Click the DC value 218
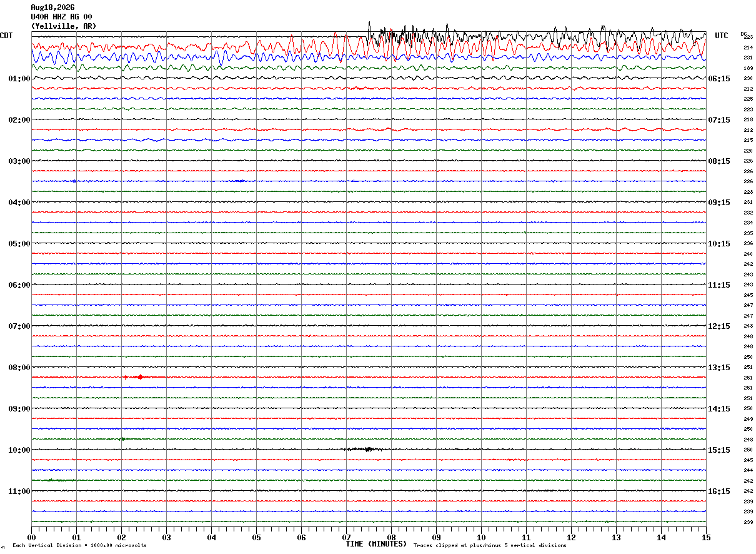Screen dimensions: 756x554 pyautogui.click(x=748, y=119)
